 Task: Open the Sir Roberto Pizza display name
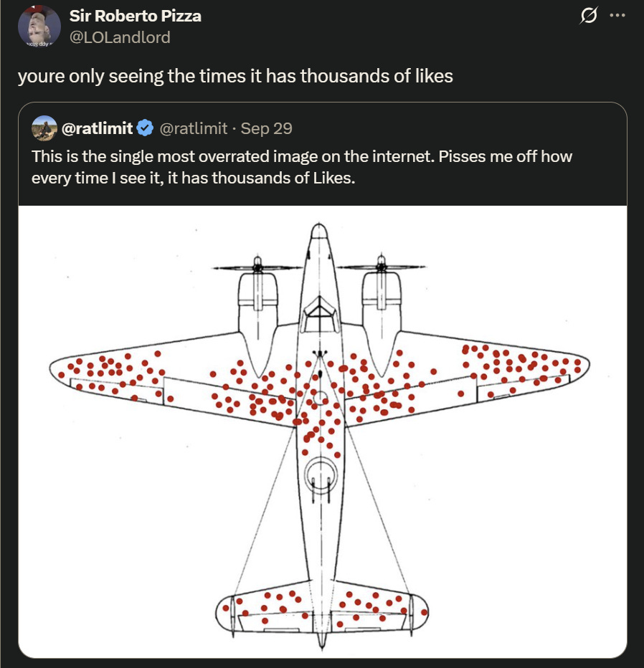135,16
